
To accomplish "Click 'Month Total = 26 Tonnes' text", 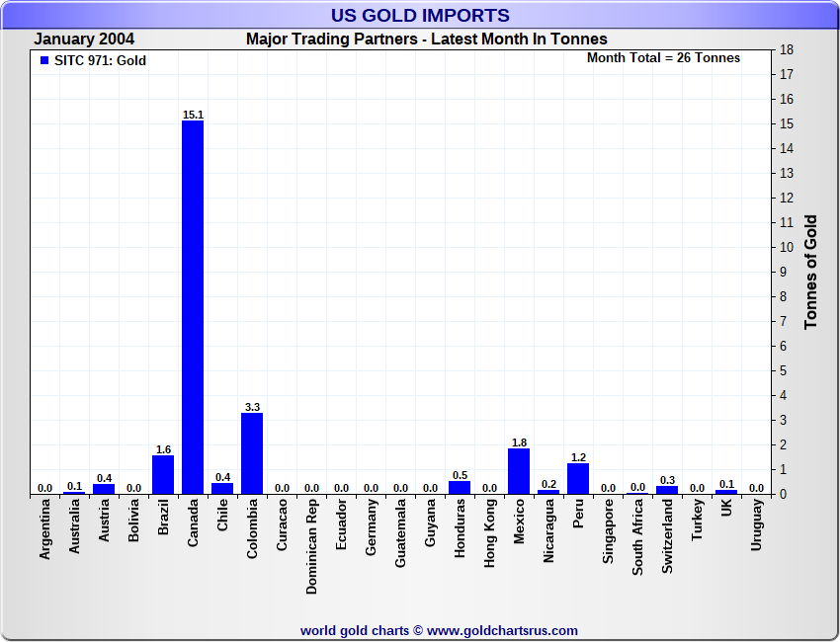I will (663, 58).
